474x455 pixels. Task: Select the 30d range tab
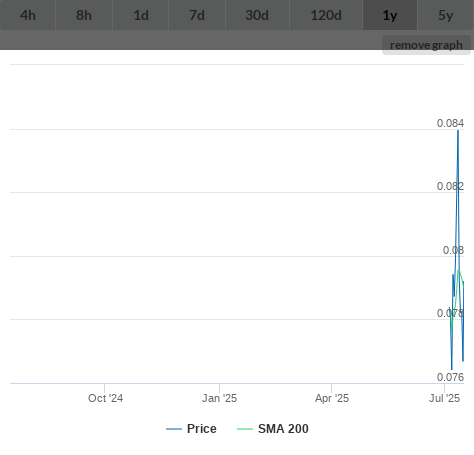point(257,15)
